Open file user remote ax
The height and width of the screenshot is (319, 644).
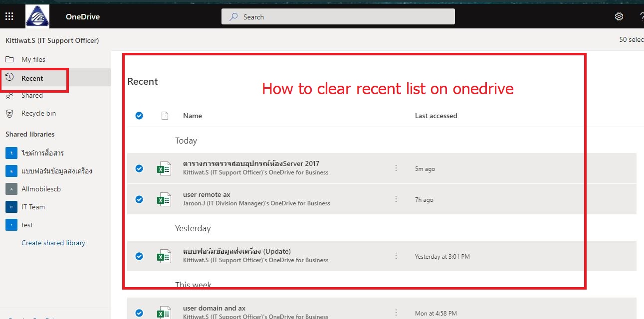[x=207, y=194]
